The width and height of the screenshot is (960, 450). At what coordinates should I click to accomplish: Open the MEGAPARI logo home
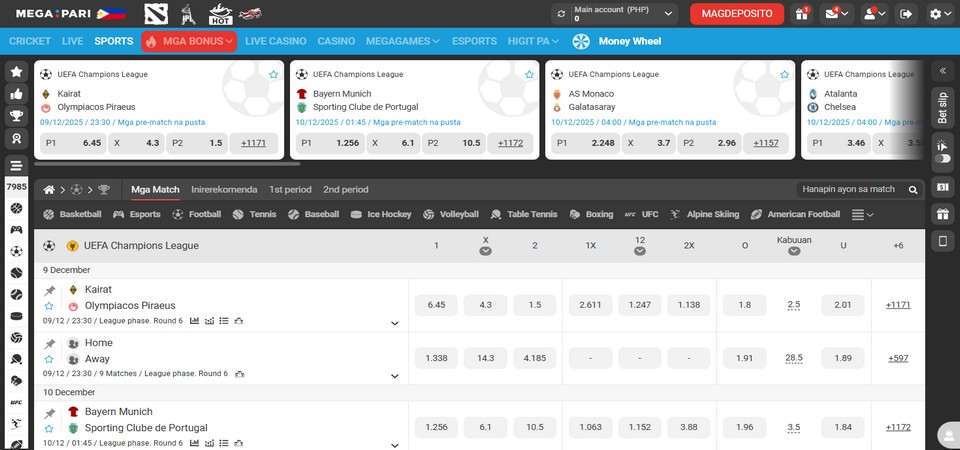(53, 13)
